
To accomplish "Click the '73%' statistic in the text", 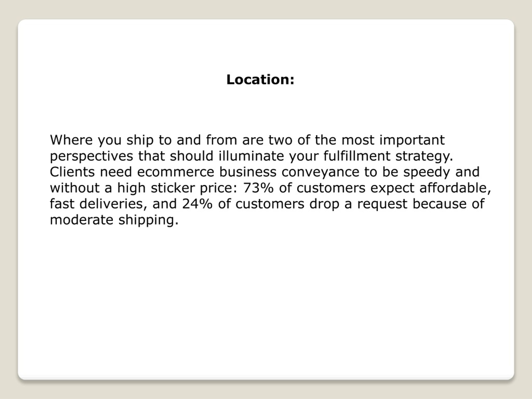I will (258, 188).
